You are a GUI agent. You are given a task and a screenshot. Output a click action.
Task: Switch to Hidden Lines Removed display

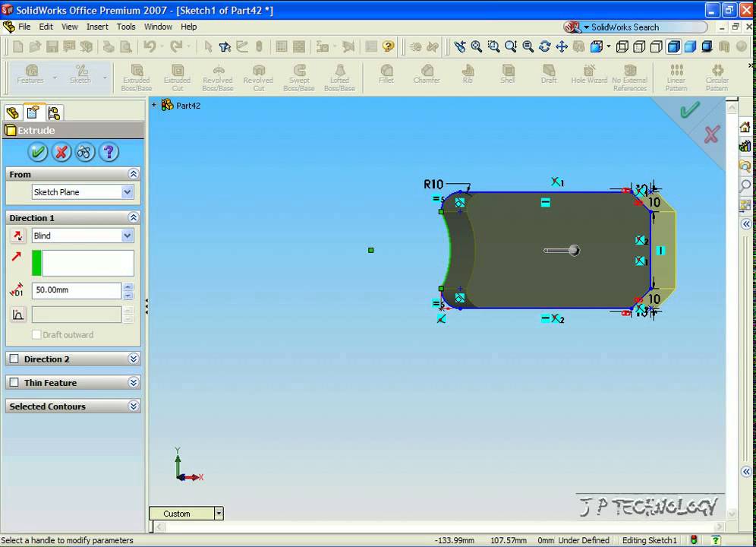point(657,46)
